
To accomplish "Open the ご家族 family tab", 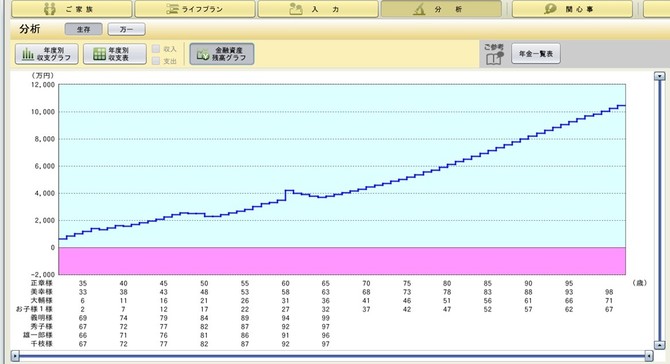I will click(x=71, y=9).
